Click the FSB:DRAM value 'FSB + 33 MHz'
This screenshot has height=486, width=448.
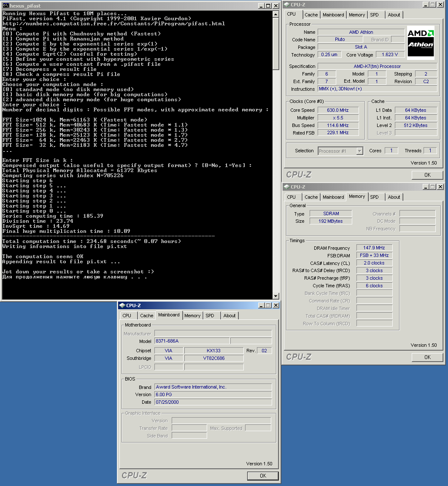374,255
